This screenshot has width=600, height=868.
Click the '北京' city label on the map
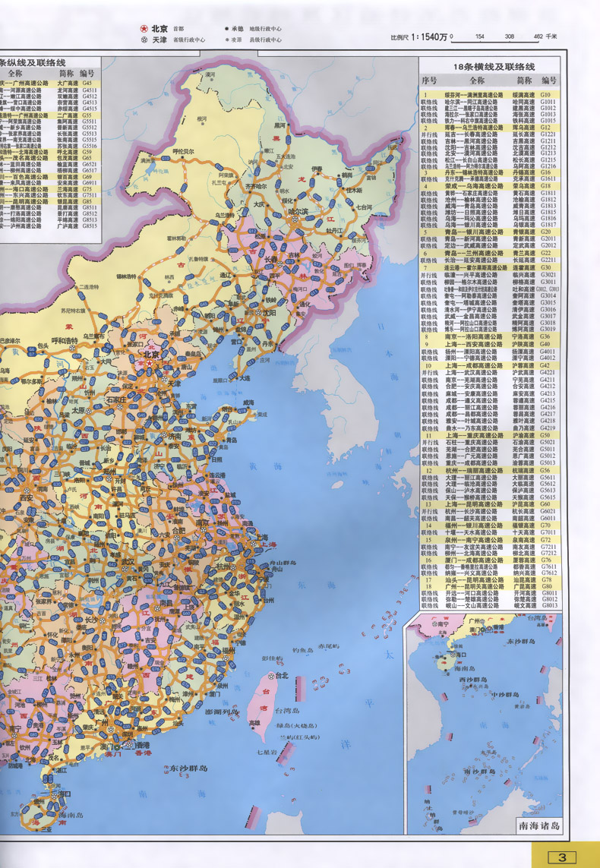152,355
